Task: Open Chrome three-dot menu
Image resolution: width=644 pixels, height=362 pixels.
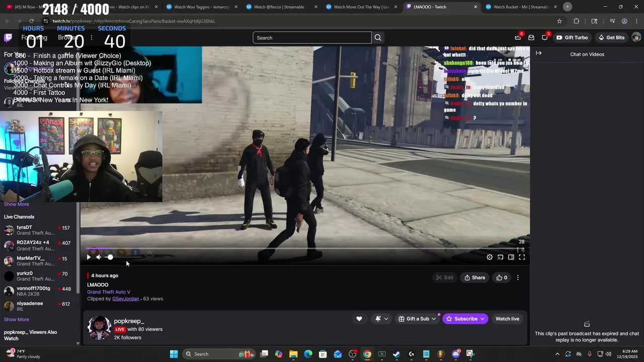Action: click(x=636, y=21)
